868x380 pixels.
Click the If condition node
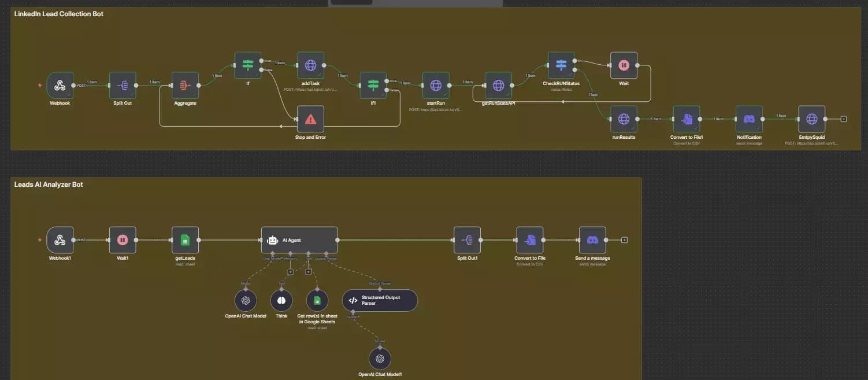point(247,65)
